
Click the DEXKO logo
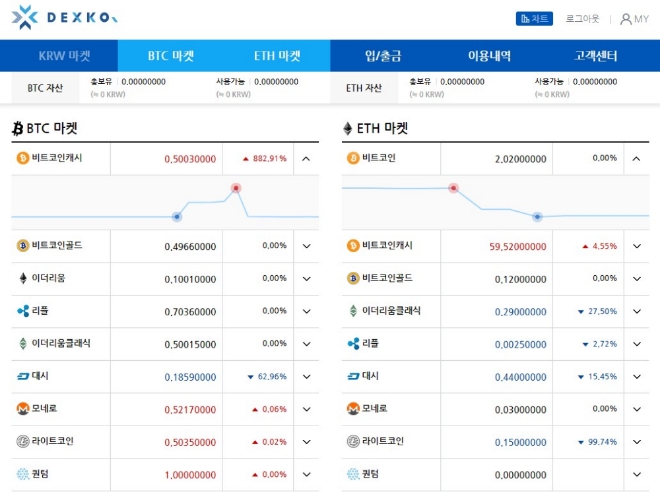tap(64, 17)
